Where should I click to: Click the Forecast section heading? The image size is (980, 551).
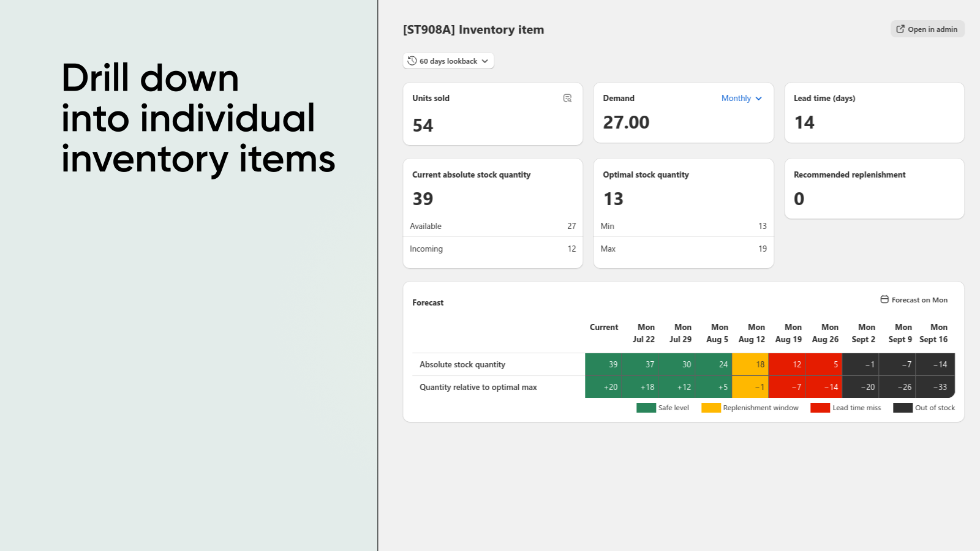click(x=428, y=302)
